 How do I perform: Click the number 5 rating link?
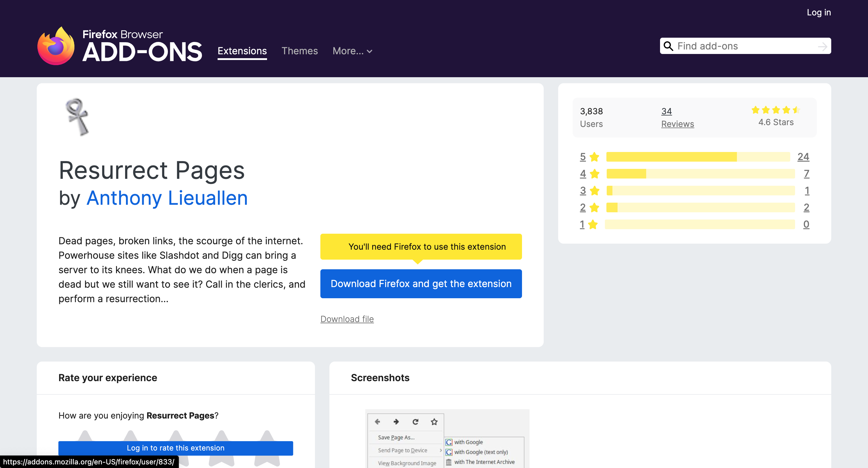point(583,157)
